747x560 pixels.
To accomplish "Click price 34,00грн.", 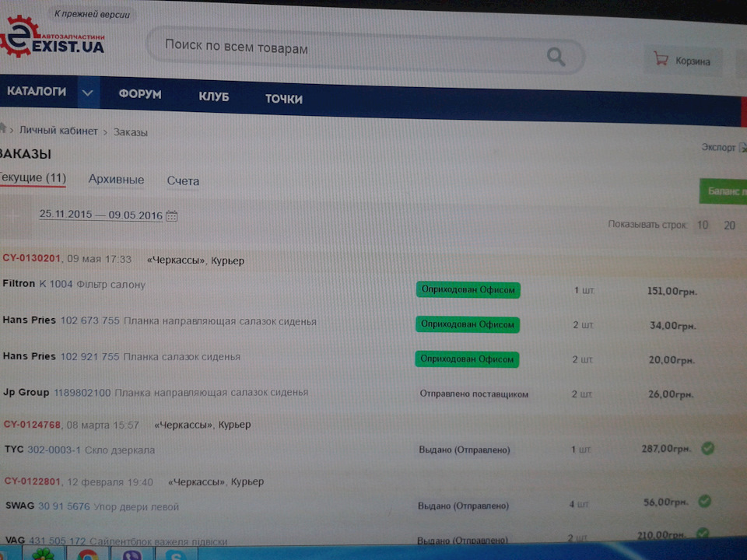I will [x=672, y=326].
